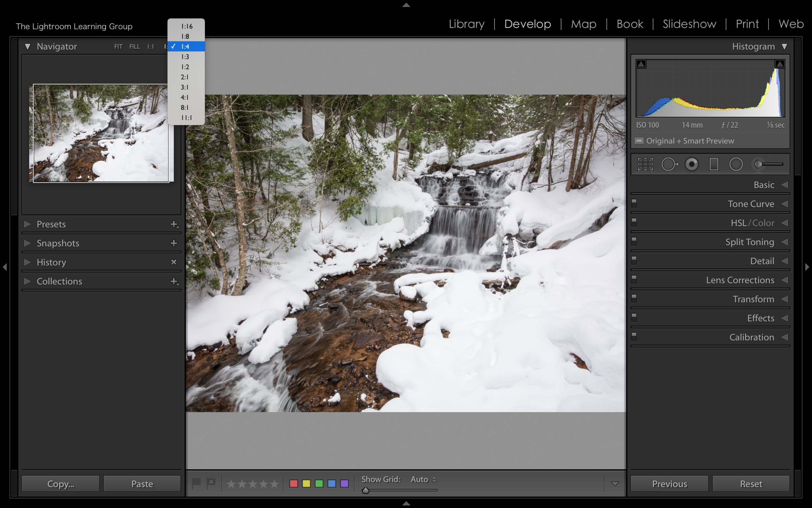Expand the Snapshots panel
Screen dimensions: 812x508
tap(27, 243)
